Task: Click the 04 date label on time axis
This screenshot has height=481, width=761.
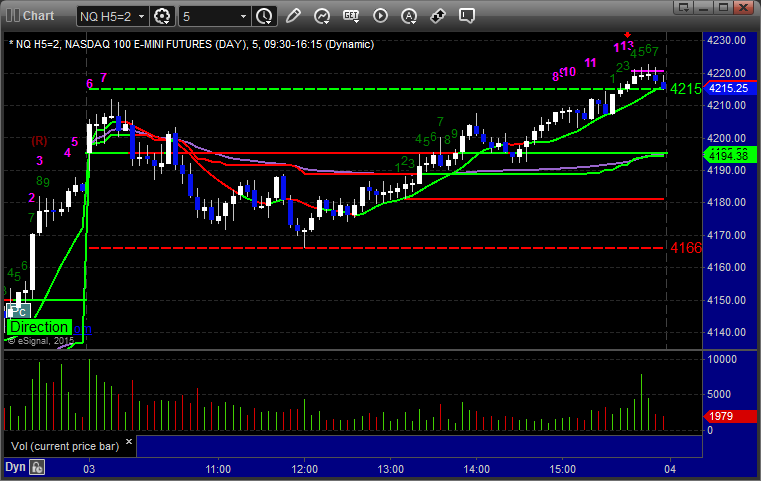Action: click(670, 469)
